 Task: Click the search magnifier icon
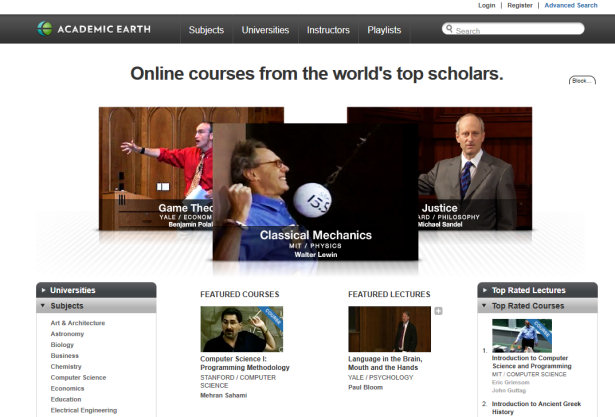tap(449, 29)
